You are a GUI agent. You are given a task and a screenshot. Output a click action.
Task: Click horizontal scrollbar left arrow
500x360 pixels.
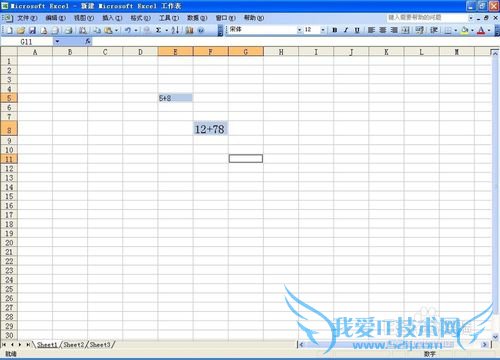pyautogui.click(x=301, y=344)
